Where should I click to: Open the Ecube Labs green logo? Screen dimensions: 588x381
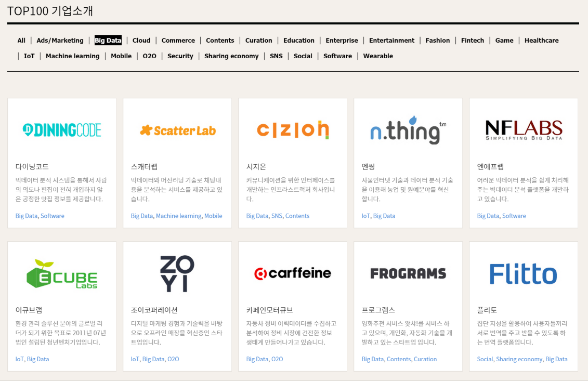click(62, 274)
